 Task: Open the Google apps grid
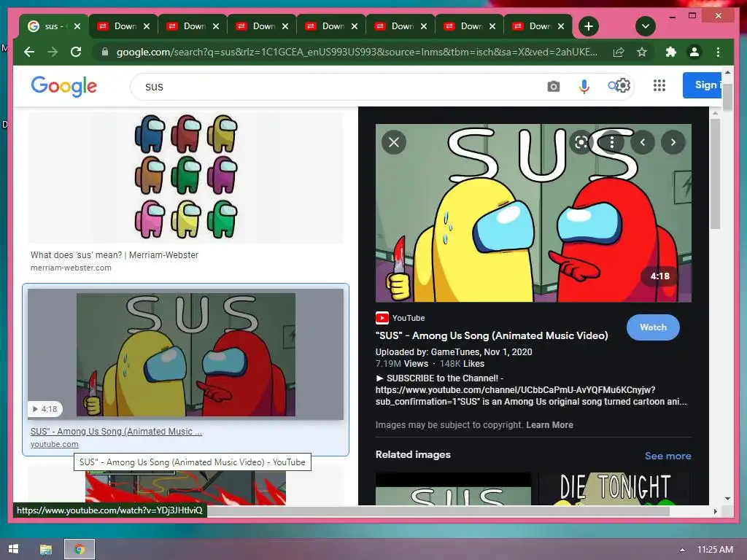[659, 86]
